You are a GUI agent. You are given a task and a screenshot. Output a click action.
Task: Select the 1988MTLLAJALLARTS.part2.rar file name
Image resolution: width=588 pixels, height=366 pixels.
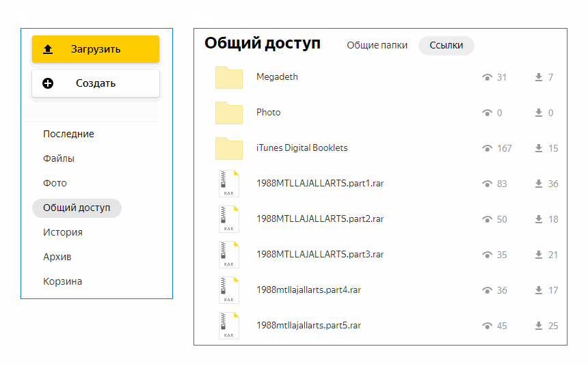click(319, 219)
